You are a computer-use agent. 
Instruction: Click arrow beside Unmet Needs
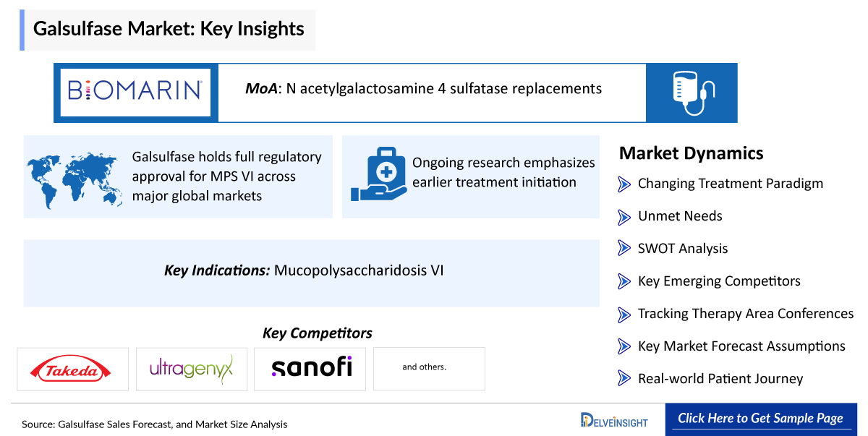(624, 216)
